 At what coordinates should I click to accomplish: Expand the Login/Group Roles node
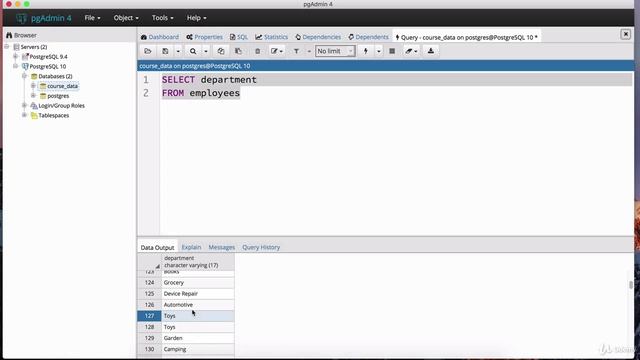click(24, 105)
